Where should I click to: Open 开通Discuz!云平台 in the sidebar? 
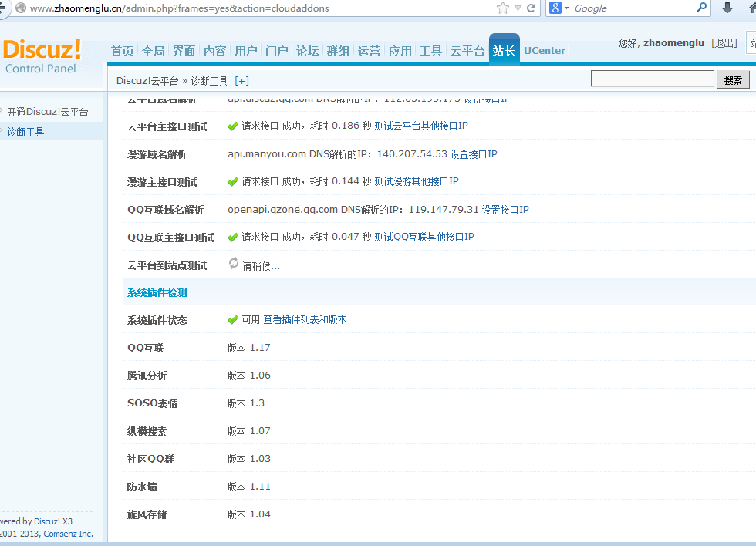(48, 112)
